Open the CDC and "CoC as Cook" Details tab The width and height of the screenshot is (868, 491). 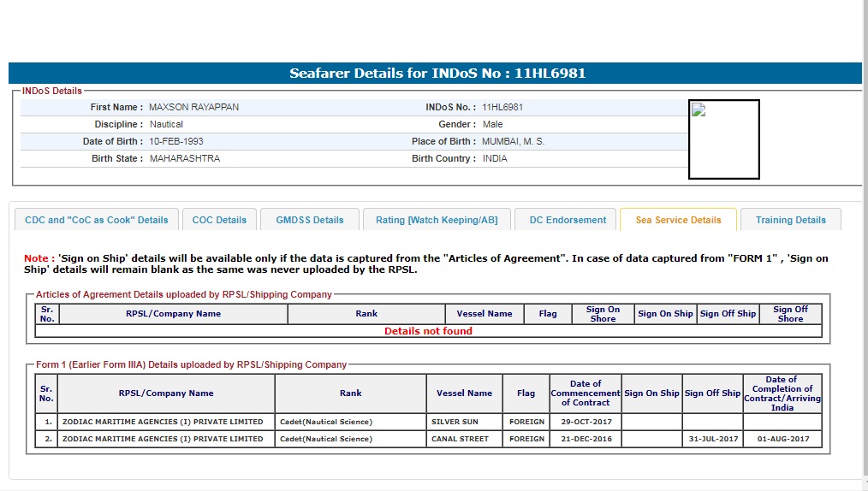(x=97, y=220)
